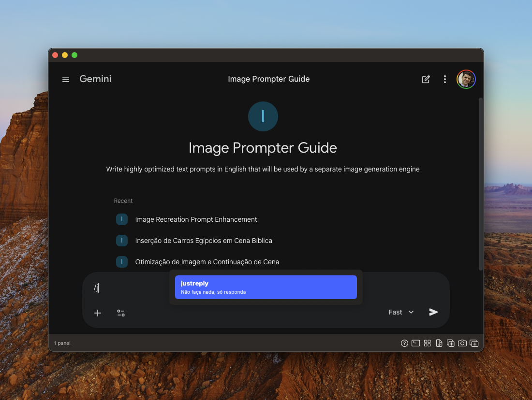Viewport: 532px width, 400px height.
Task: Open the help question mark icon in status bar
Action: pos(404,343)
